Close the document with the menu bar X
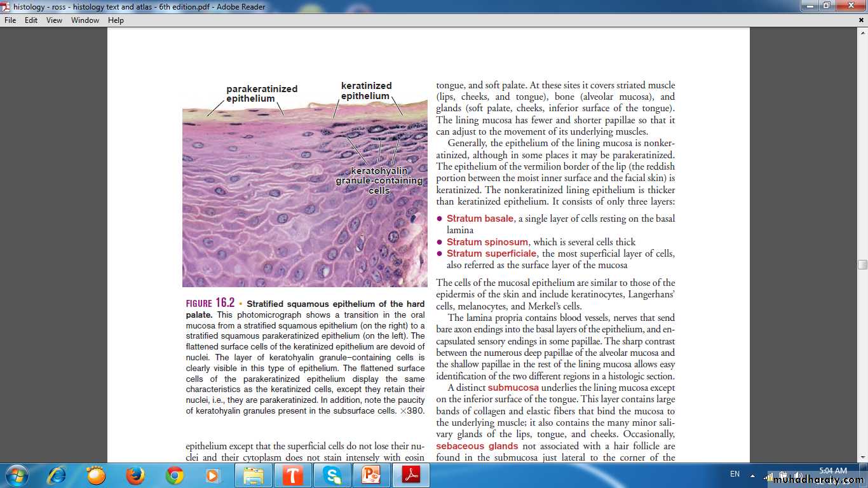Screen dimensions: 868x488 pyautogui.click(x=861, y=20)
